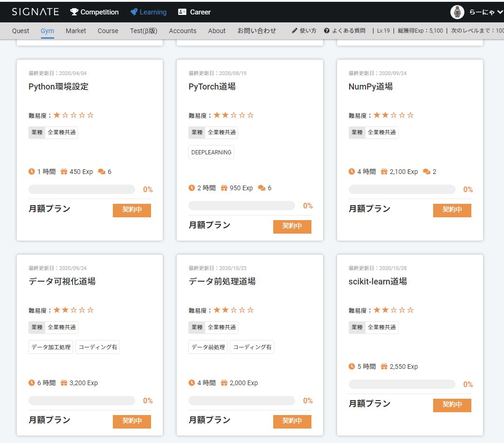
Task: Go to the Test(β版) tab
Action: click(144, 31)
